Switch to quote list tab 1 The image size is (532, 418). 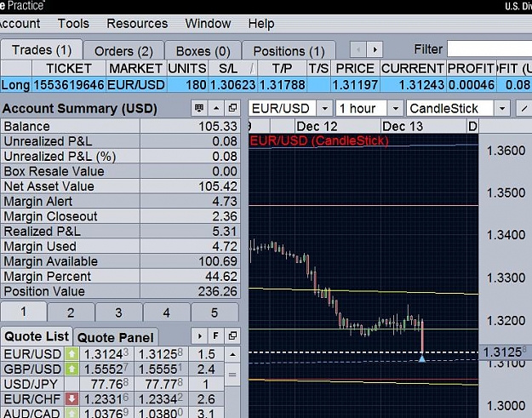(x=23, y=311)
